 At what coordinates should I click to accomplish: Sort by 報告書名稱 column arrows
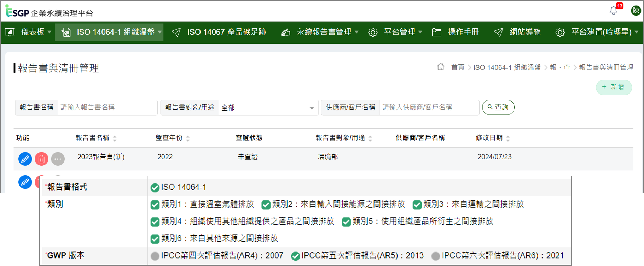[115, 138]
